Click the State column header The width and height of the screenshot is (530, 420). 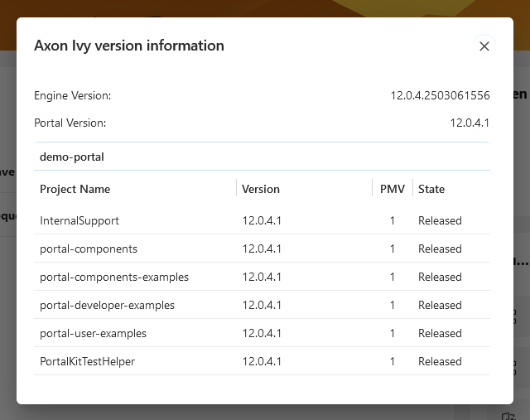(x=431, y=189)
